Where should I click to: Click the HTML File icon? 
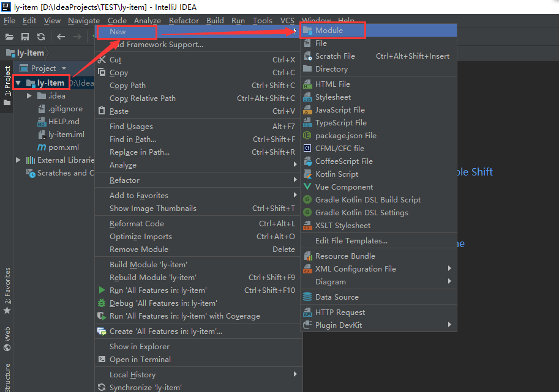coord(307,84)
